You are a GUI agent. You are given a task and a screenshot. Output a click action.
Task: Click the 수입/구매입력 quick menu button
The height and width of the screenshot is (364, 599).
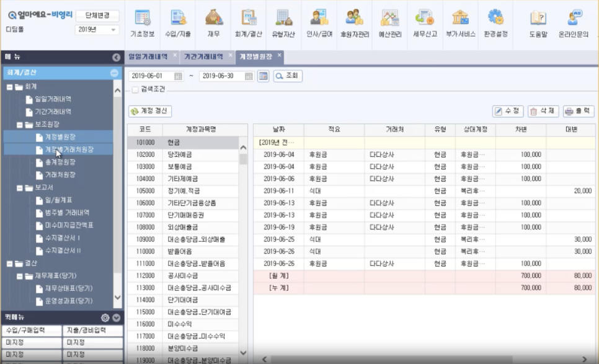(32, 331)
